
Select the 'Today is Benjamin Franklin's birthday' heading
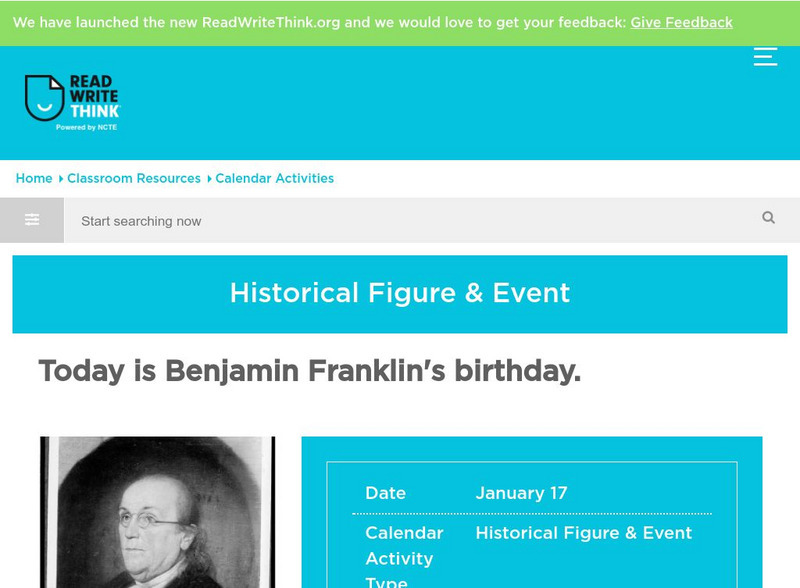(309, 371)
